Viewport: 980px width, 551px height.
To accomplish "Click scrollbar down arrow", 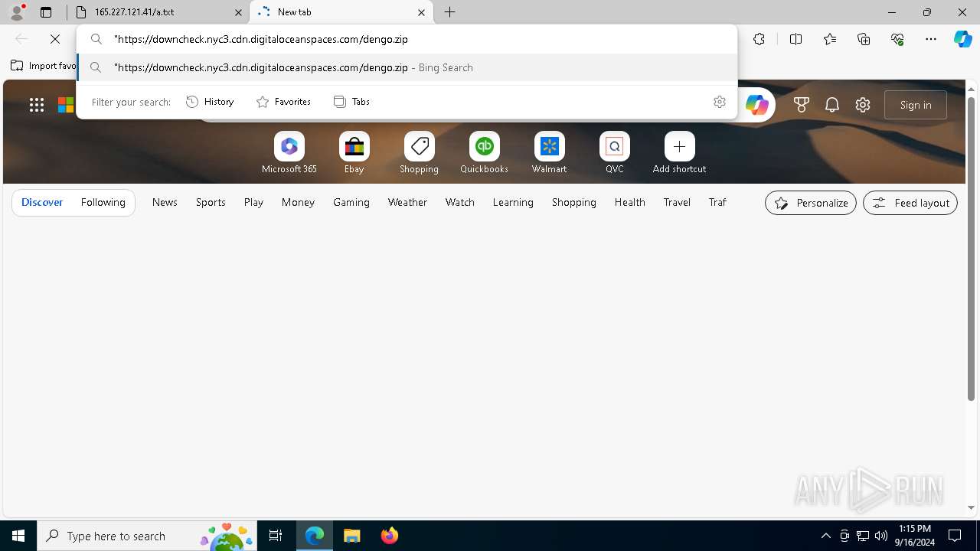I will [x=972, y=507].
